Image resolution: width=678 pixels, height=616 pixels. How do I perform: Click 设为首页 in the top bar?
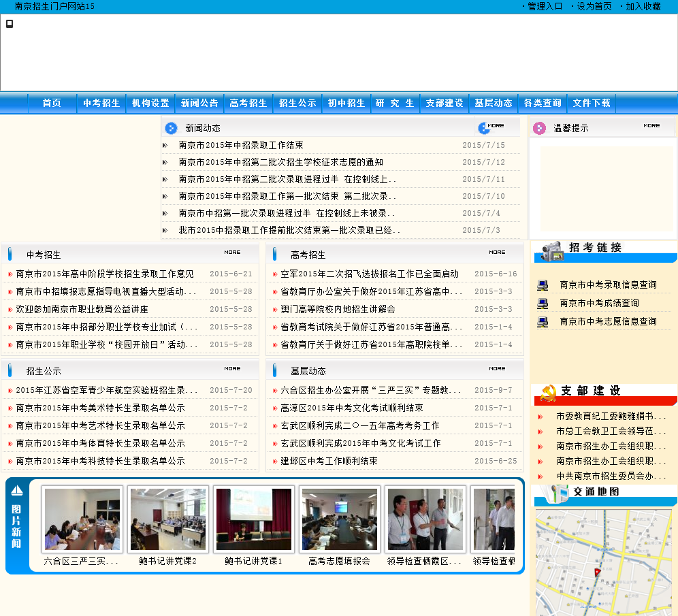[594, 7]
